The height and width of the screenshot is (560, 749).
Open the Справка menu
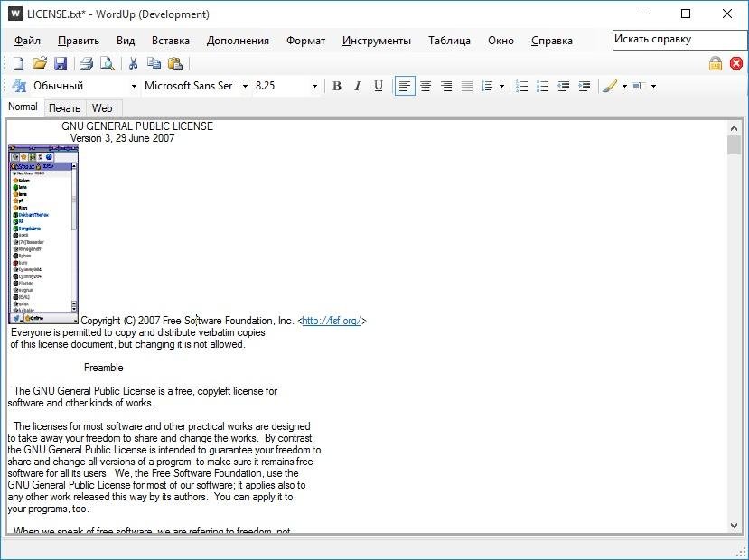[552, 41]
